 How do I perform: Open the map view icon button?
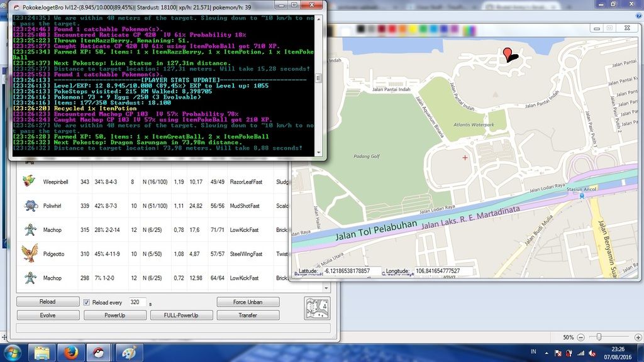coord(317,308)
